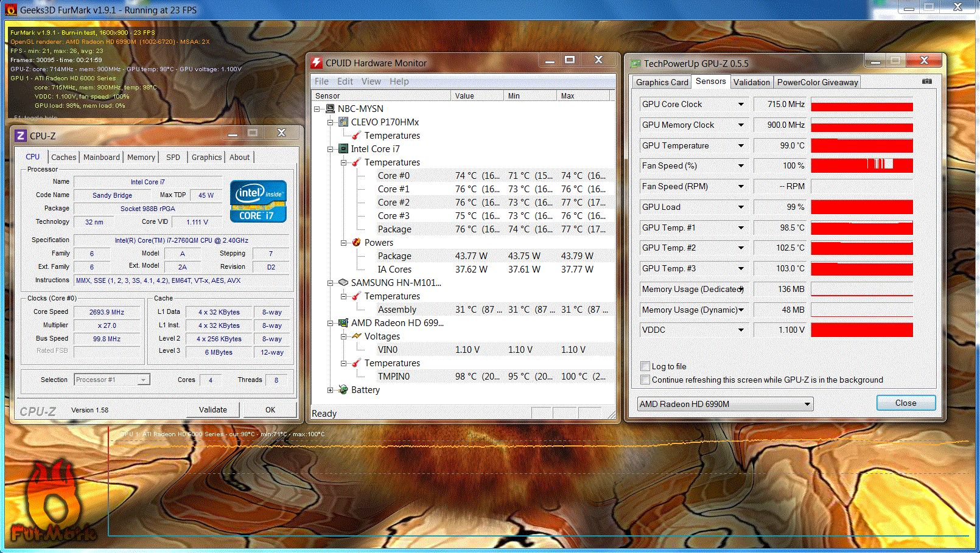Click the AMD Radeon HD 699 graphics card icon
The height and width of the screenshot is (553, 980).
pyautogui.click(x=343, y=323)
